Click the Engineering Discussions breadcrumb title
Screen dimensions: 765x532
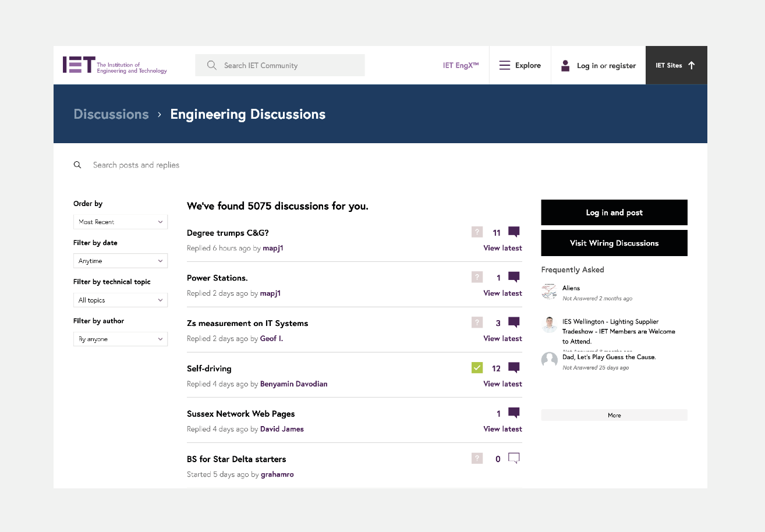pos(248,114)
